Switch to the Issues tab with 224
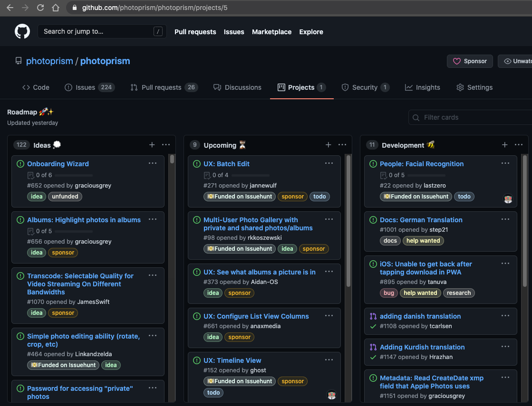 (x=90, y=87)
